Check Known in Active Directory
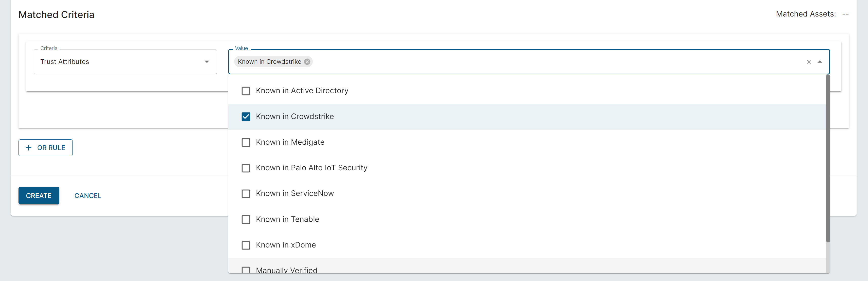Viewport: 868px width, 281px height. (246, 91)
